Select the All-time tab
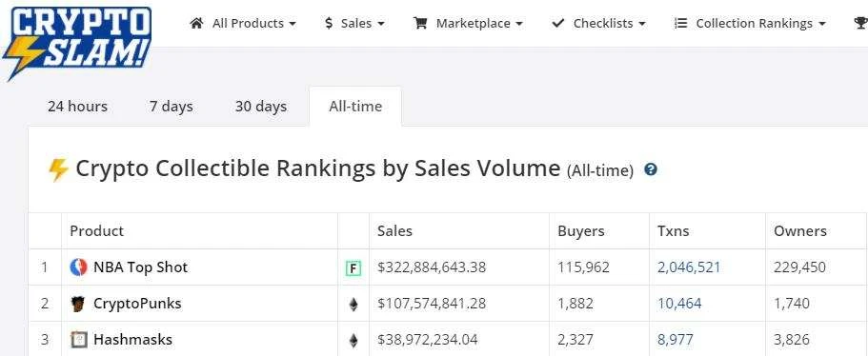868x356 pixels. pos(355,107)
